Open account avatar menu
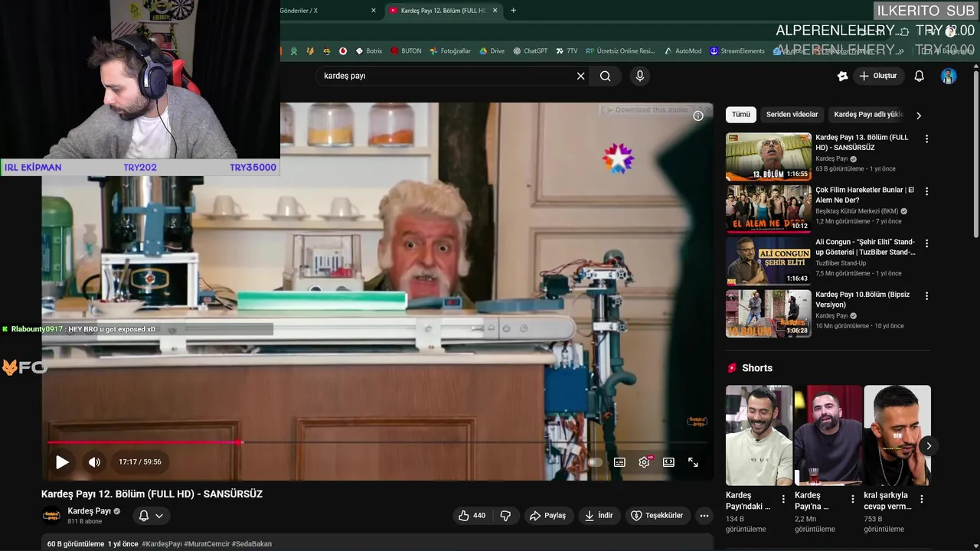 click(x=949, y=76)
